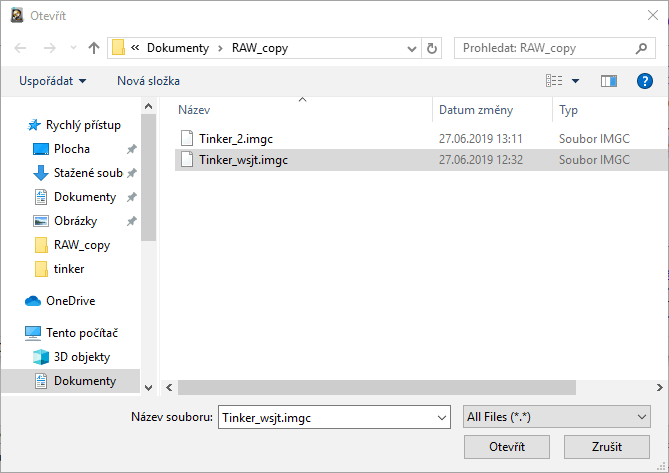Click the Refresh folder button

pyautogui.click(x=432, y=48)
